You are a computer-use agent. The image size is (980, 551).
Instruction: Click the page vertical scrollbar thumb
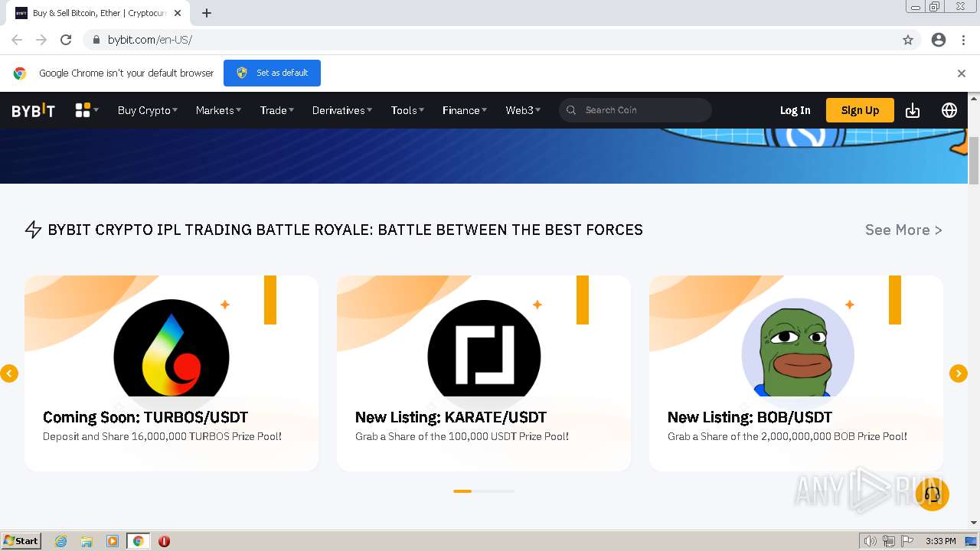(x=974, y=161)
